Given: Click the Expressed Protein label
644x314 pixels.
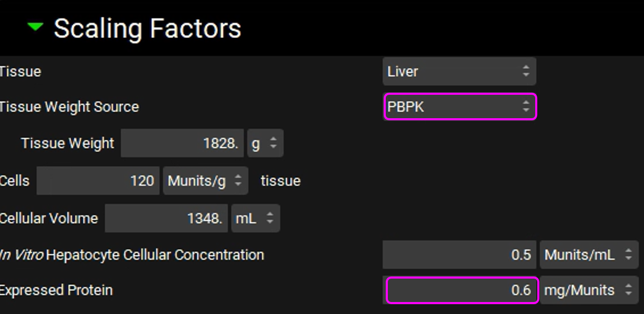Looking at the screenshot, I should (x=56, y=290).
